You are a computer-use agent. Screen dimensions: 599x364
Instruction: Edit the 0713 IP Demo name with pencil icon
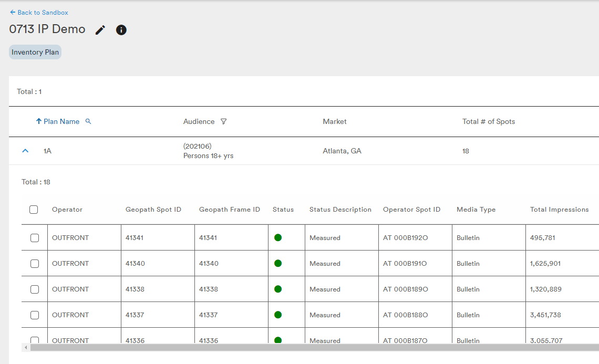coord(100,30)
